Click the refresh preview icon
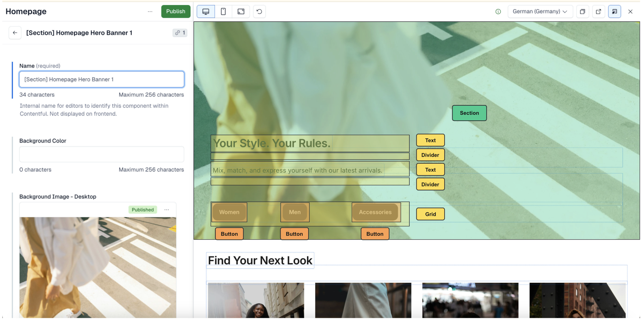 click(259, 11)
